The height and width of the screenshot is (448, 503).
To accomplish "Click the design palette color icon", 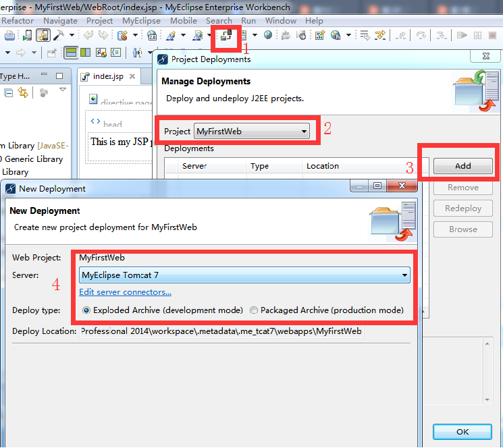I will [x=101, y=52].
